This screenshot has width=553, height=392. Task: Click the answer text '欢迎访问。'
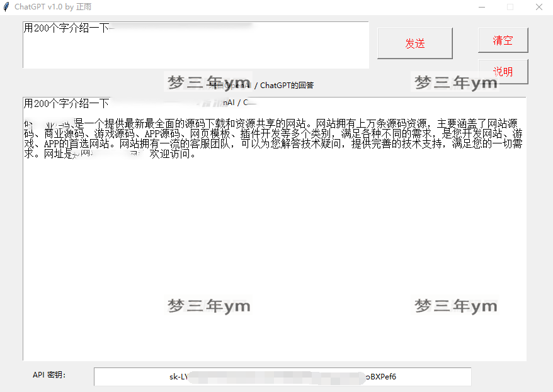click(x=173, y=154)
